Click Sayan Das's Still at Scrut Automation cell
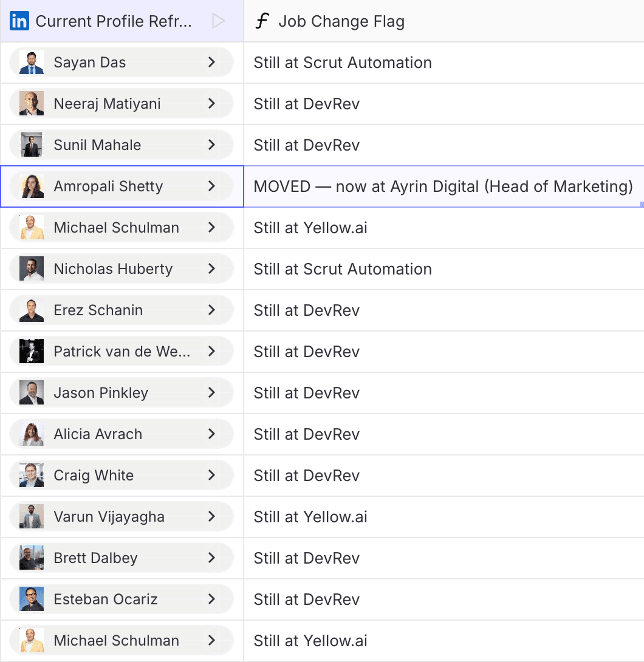Screen dimensions: 644x662 click(444, 63)
